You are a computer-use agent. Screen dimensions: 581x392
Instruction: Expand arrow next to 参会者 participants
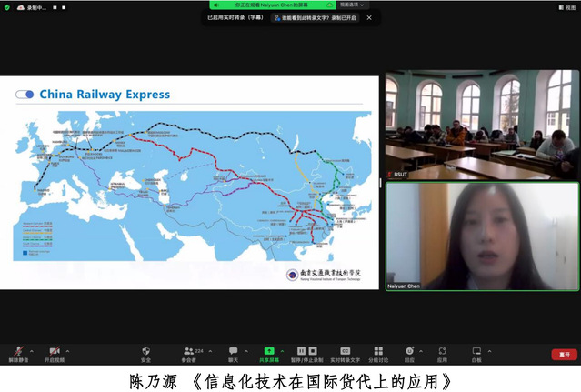click(x=209, y=350)
